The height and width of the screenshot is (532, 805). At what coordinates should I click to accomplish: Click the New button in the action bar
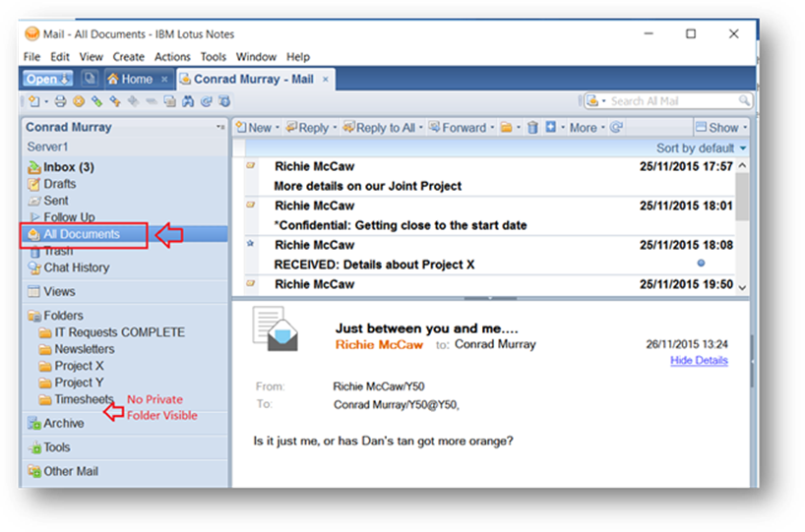pyautogui.click(x=254, y=127)
